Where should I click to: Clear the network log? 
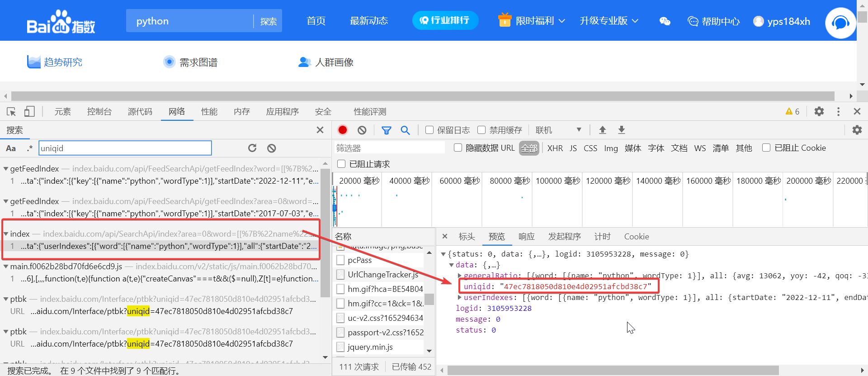point(362,130)
